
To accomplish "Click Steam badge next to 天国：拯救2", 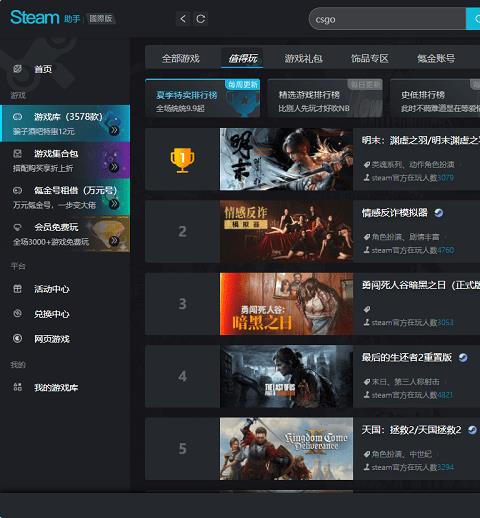I will point(472,430).
